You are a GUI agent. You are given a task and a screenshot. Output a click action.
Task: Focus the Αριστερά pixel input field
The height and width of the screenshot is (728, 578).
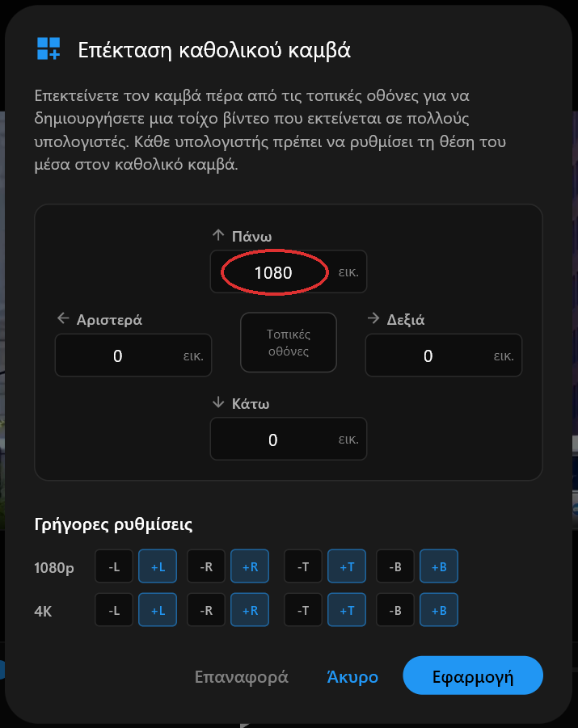133,356
